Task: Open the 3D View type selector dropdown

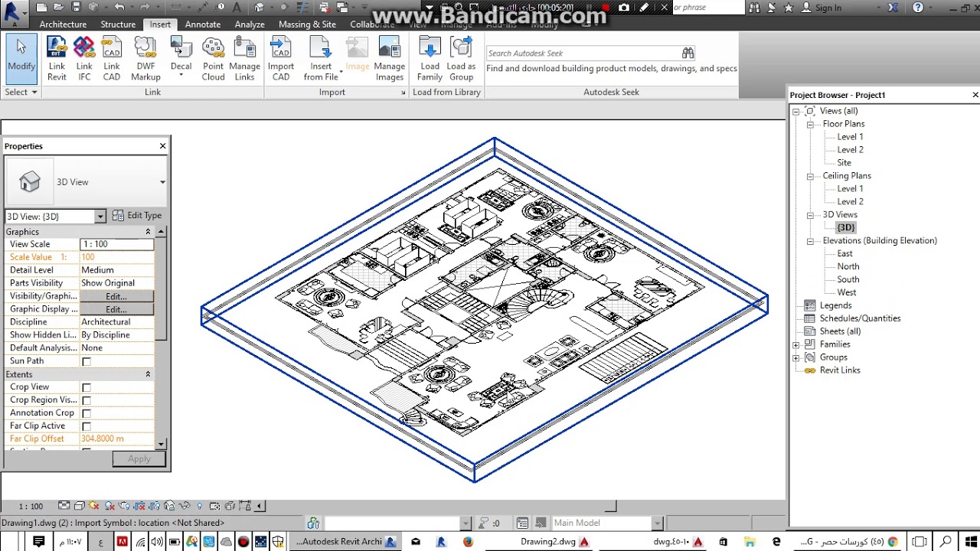Action: (x=162, y=182)
